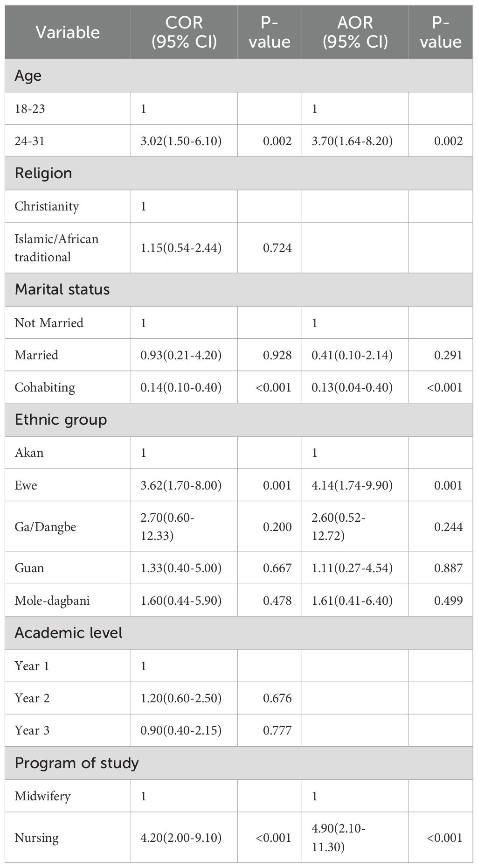
Task: Click the Variable column header
Action: click(x=68, y=32)
